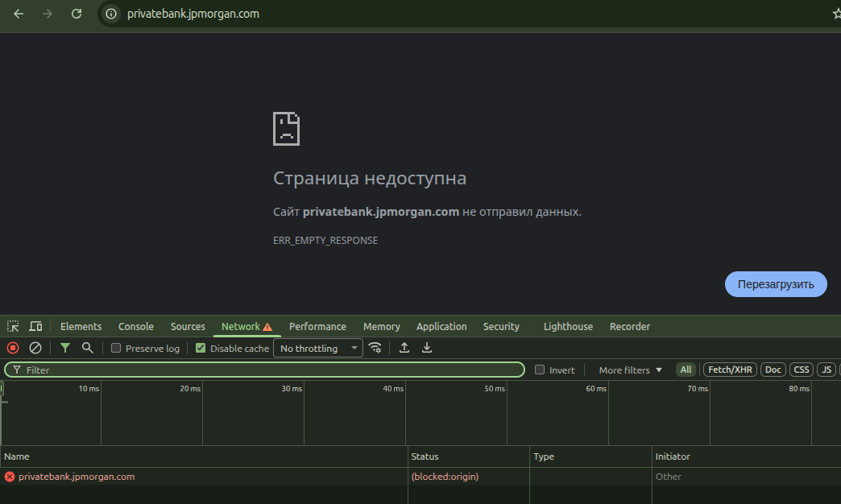Switch to the Sources tab

(188, 327)
